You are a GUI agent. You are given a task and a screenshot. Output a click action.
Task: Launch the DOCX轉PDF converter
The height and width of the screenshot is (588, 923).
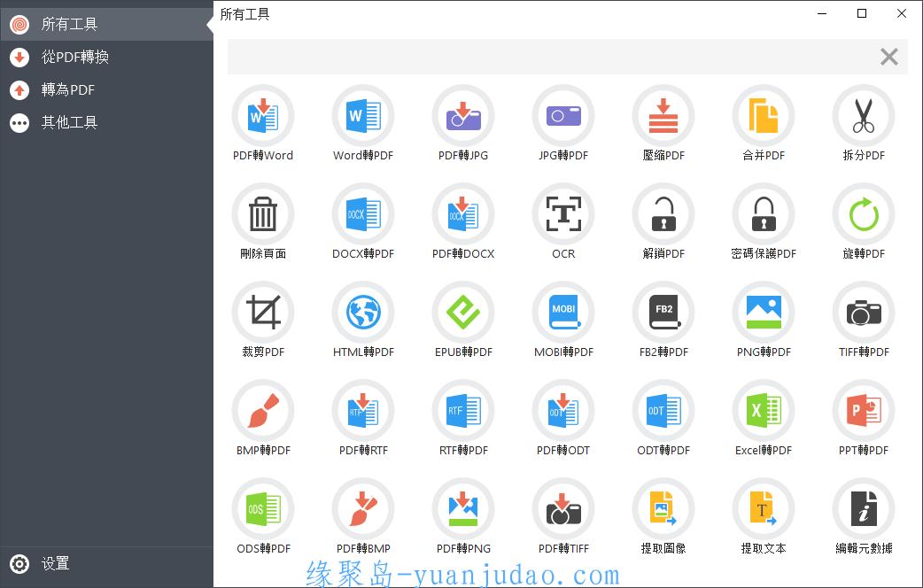coord(363,214)
